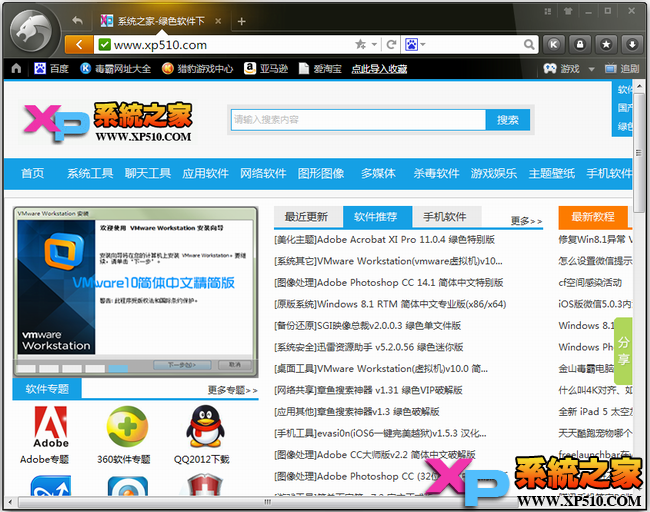
Task: Open a new tab with plus icon
Action: tap(242, 21)
